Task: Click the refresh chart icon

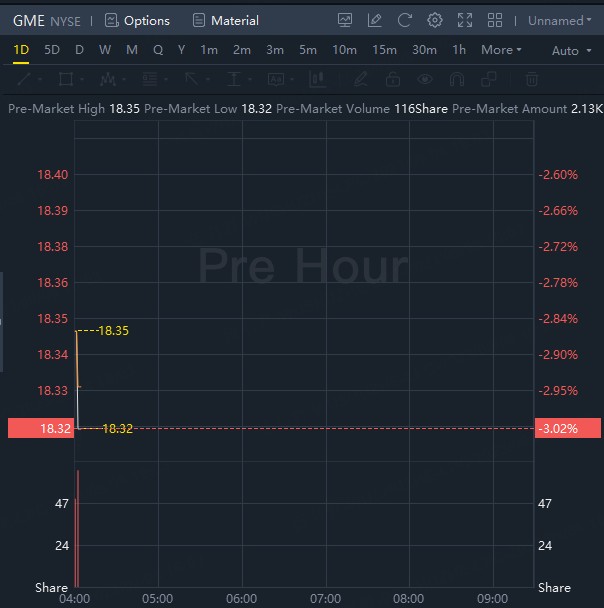Action: tap(404, 20)
